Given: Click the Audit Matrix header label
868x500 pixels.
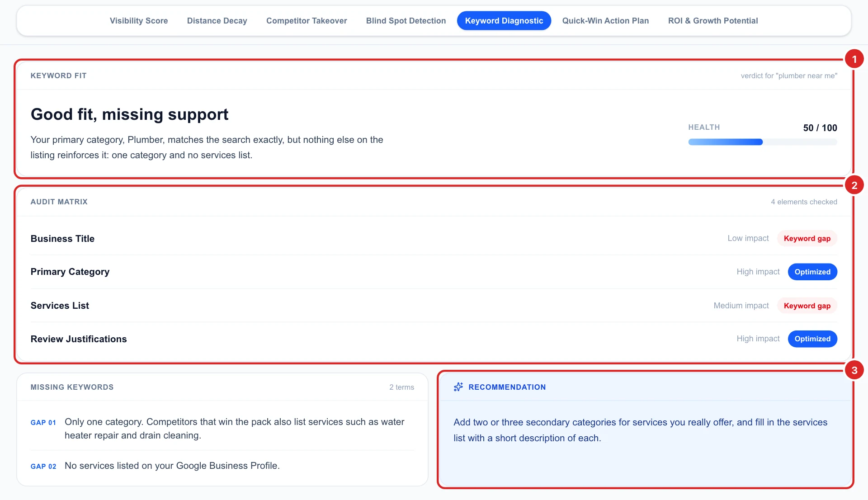Looking at the screenshot, I should pyautogui.click(x=59, y=202).
